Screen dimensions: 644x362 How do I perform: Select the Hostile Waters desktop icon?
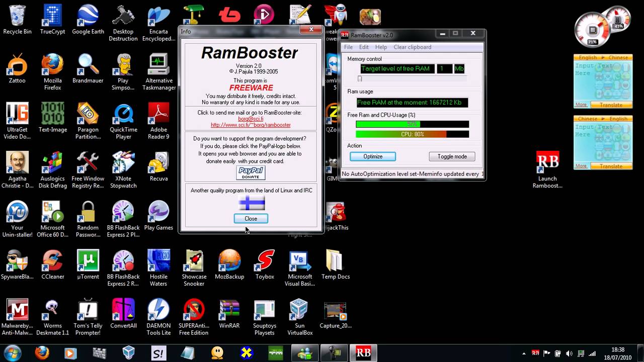coord(158,268)
